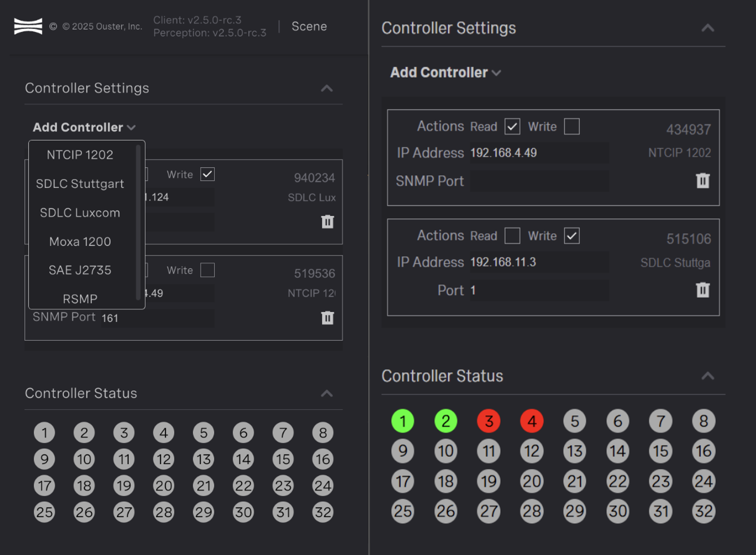The image size is (756, 555).
Task: Click red status indicator 4 in right panel
Action: pyautogui.click(x=532, y=421)
